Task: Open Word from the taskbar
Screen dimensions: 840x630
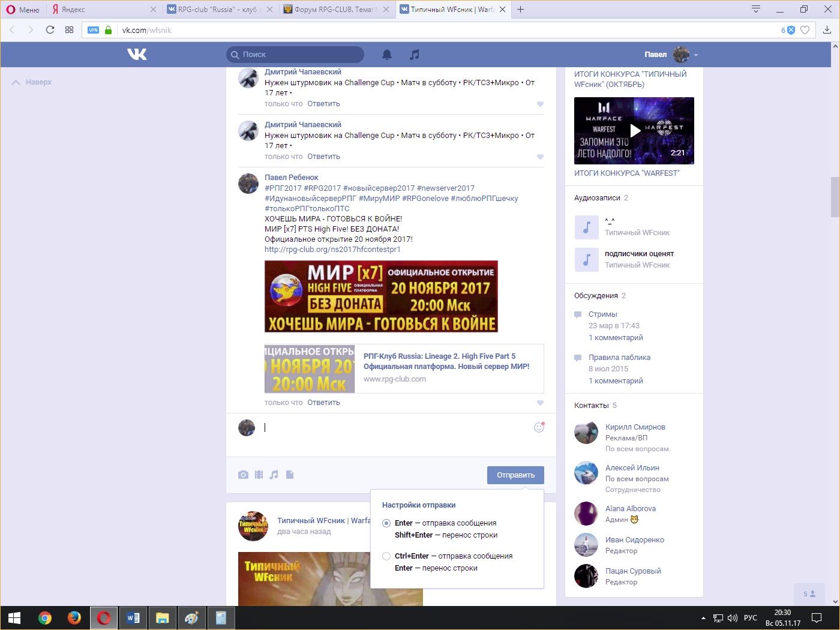Action: [x=133, y=618]
